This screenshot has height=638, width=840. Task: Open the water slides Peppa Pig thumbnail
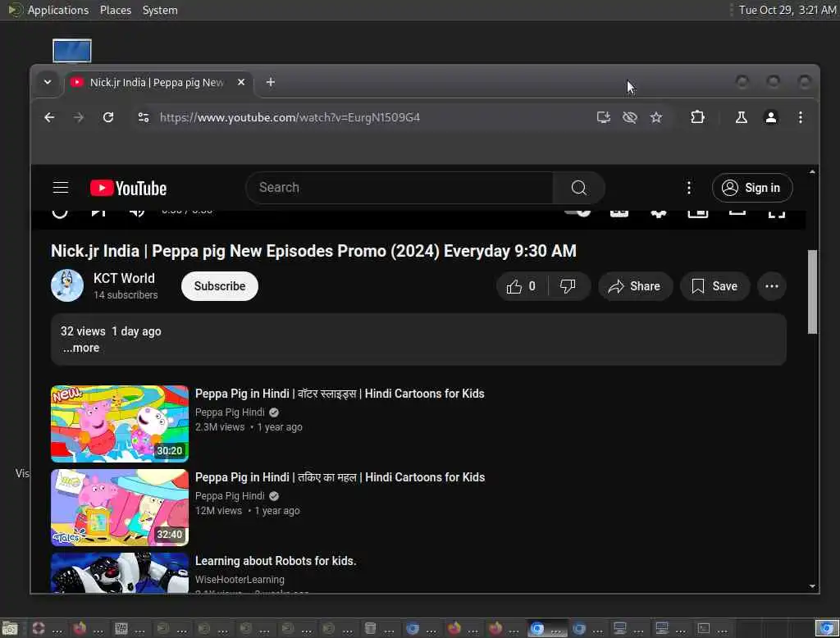[120, 424]
